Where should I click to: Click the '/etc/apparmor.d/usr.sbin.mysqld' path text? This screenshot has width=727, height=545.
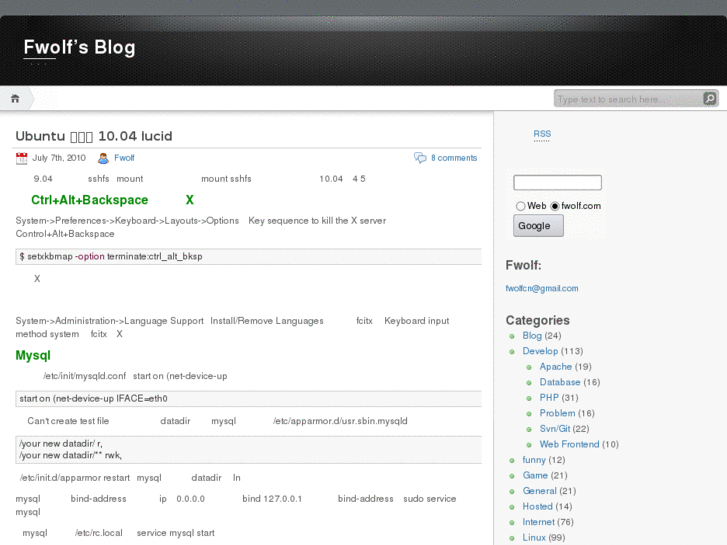pyautogui.click(x=340, y=421)
